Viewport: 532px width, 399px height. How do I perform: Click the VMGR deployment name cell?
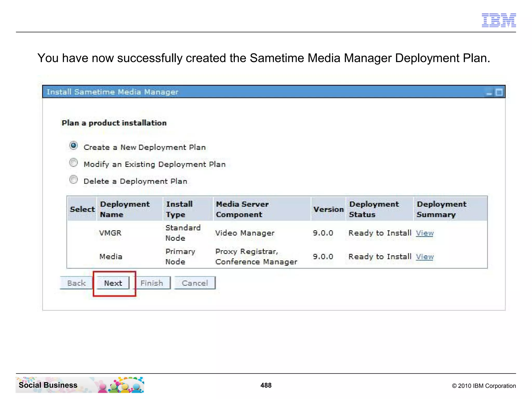(x=110, y=233)
